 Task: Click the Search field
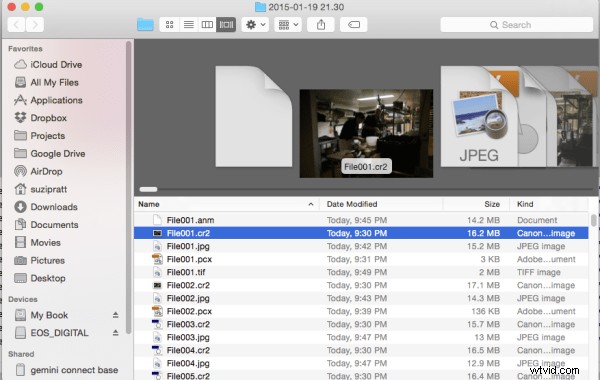tap(517, 25)
